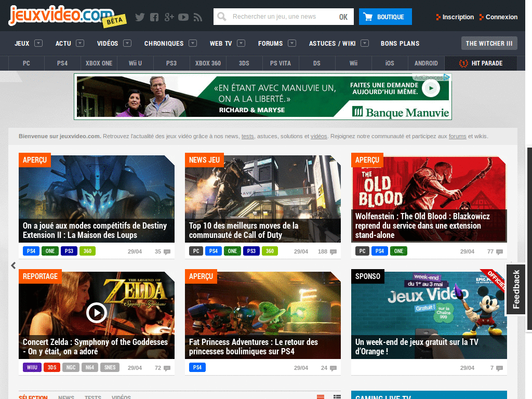Screen dimensions: 532x399
Task: Expand the WEB TV menu dropdown arrow
Action: [241, 43]
